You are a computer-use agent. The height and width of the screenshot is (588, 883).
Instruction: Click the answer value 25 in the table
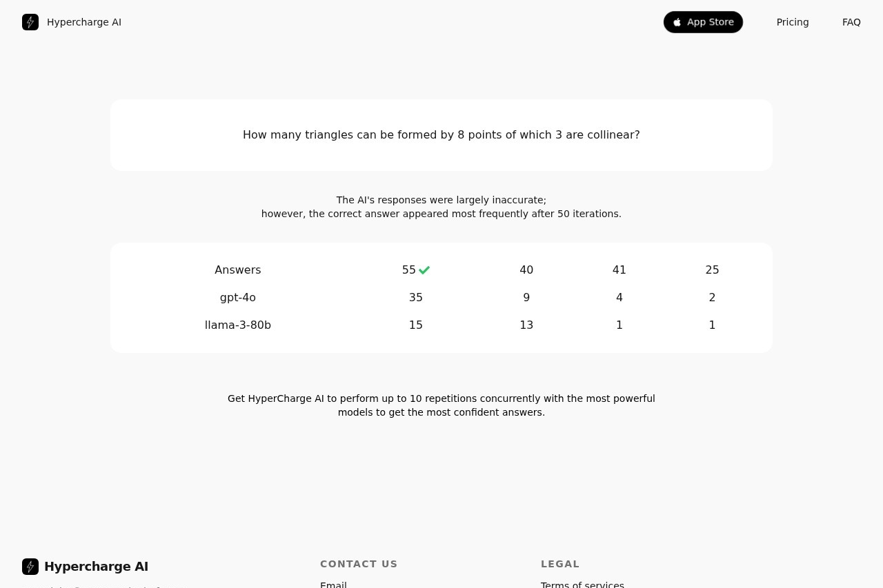[x=712, y=270]
